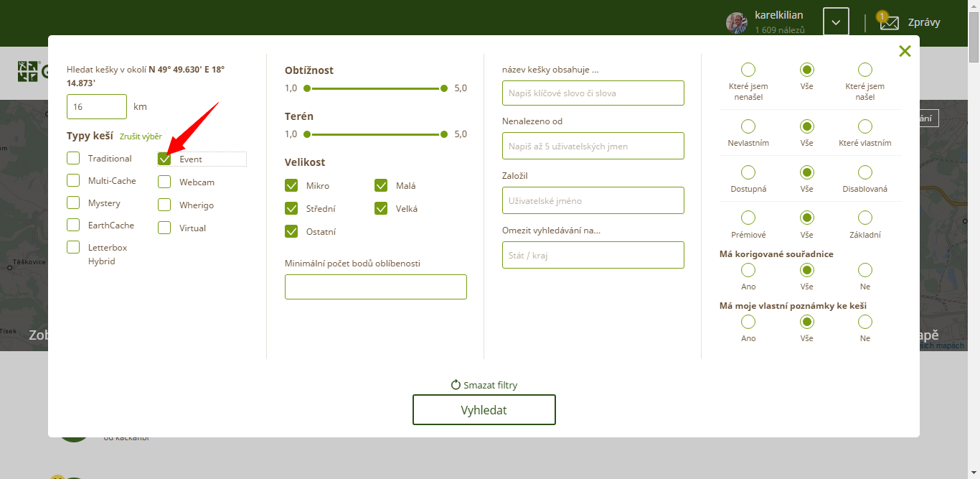Select the Dostupná radio option
This screenshot has height=479, width=980.
tap(748, 172)
